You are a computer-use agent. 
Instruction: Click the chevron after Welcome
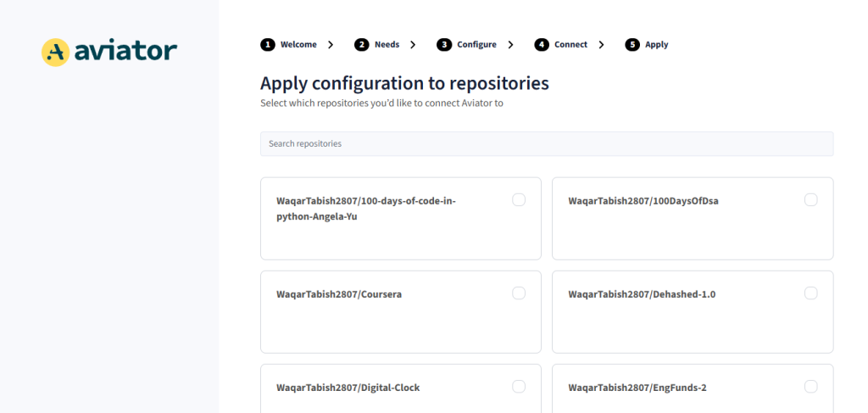coord(331,45)
